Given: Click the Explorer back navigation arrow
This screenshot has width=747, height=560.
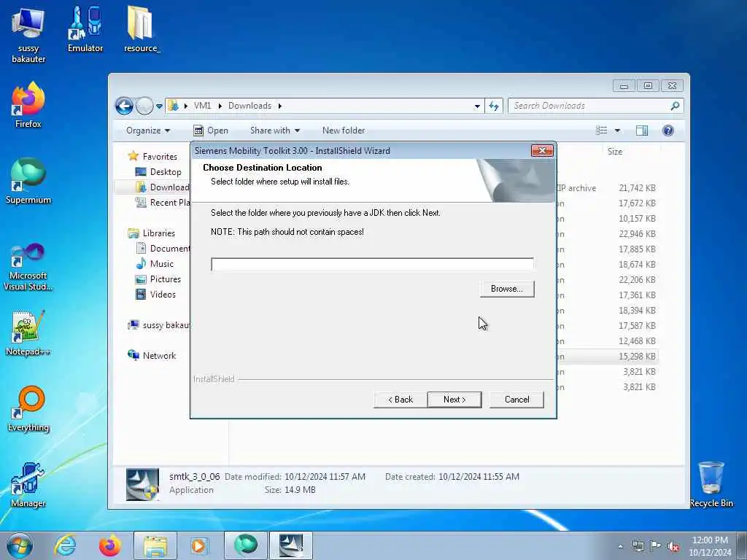Looking at the screenshot, I should 124,106.
